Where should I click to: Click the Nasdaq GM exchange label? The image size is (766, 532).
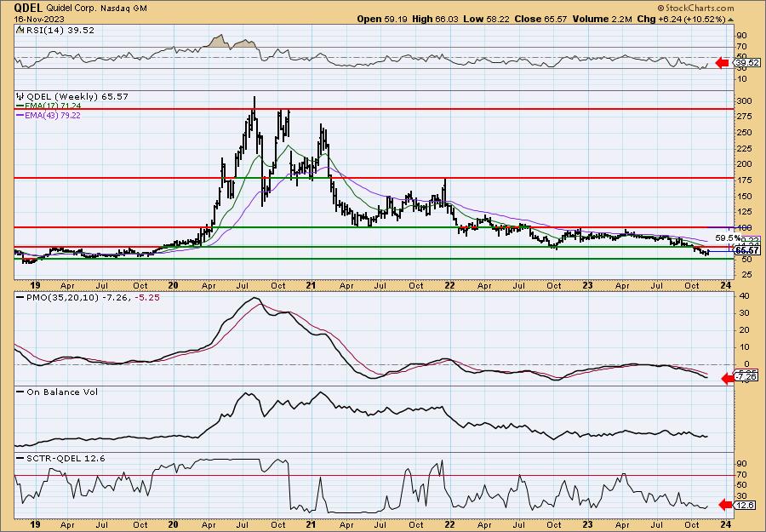click(123, 9)
